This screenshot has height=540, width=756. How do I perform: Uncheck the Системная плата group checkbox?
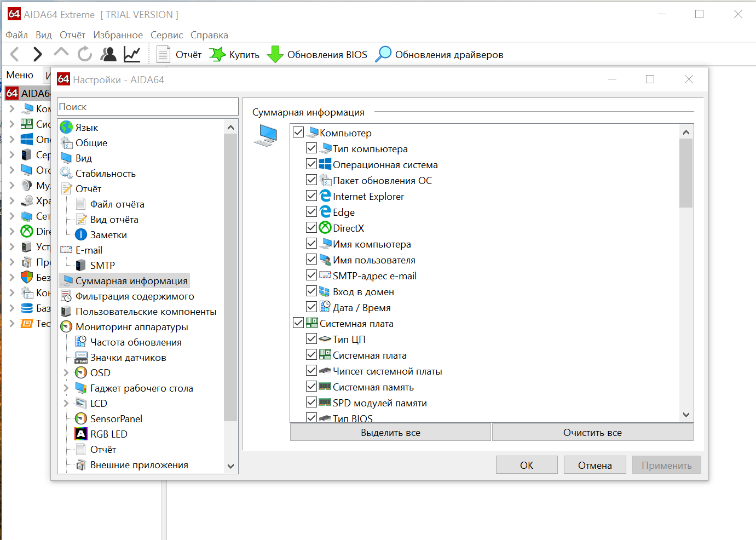click(298, 323)
